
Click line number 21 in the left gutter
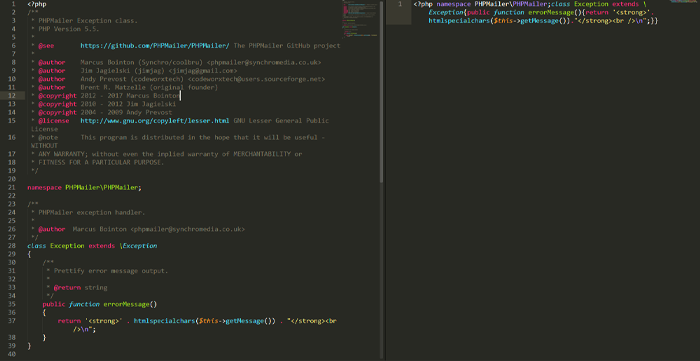click(x=12, y=187)
